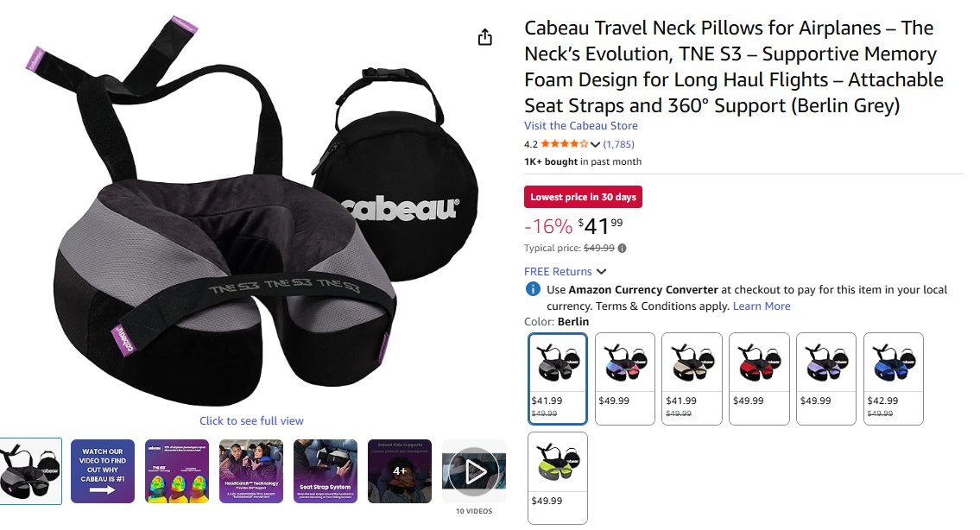Open the 'Watch our video' thumbnail

103,470
